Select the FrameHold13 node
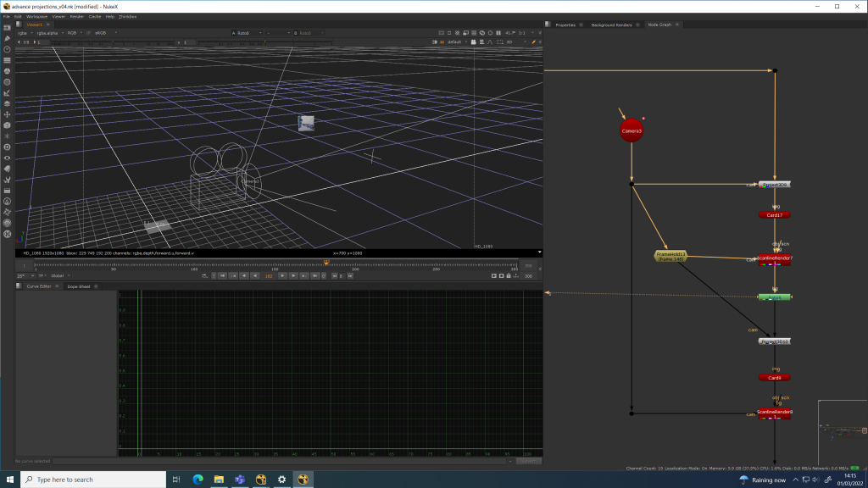Image resolution: width=868 pixels, height=488 pixels. point(670,255)
